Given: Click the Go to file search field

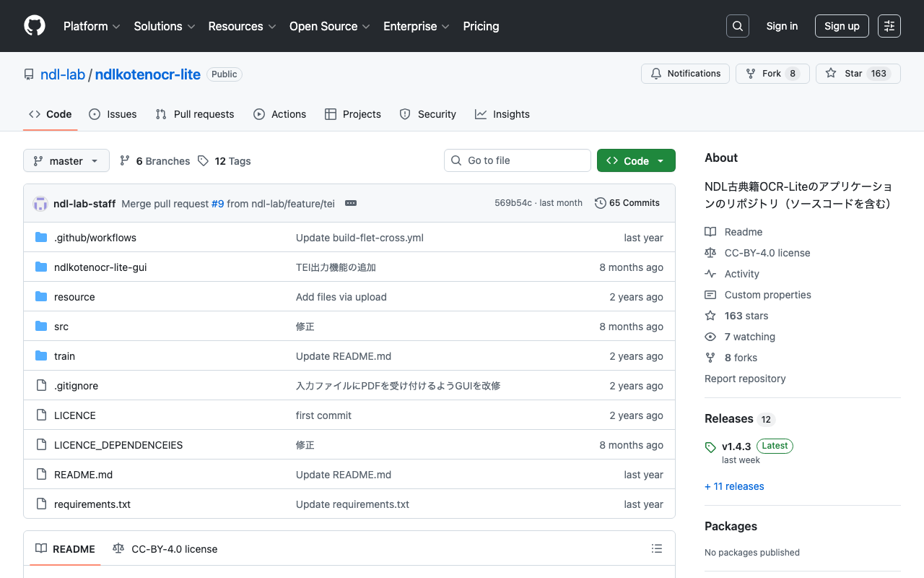Looking at the screenshot, I should (x=517, y=160).
